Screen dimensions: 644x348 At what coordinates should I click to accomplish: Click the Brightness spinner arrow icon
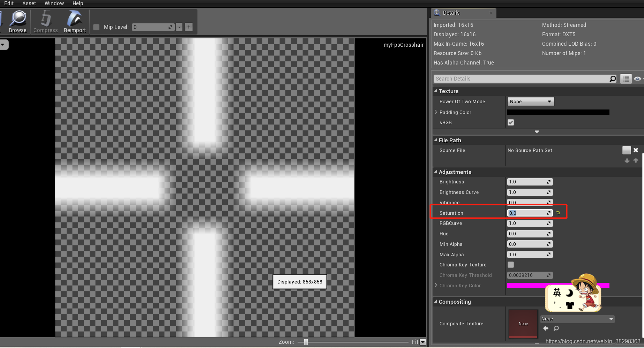(549, 182)
